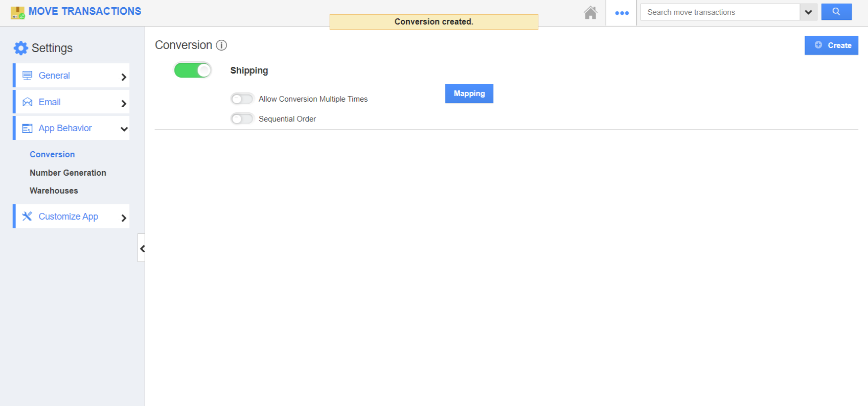868x406 pixels.
Task: Open the Customize App section
Action: (71, 217)
